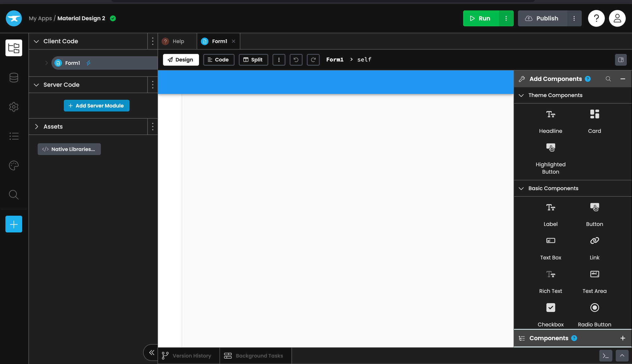Open the App Logs list icon in the sidebar

14,136
